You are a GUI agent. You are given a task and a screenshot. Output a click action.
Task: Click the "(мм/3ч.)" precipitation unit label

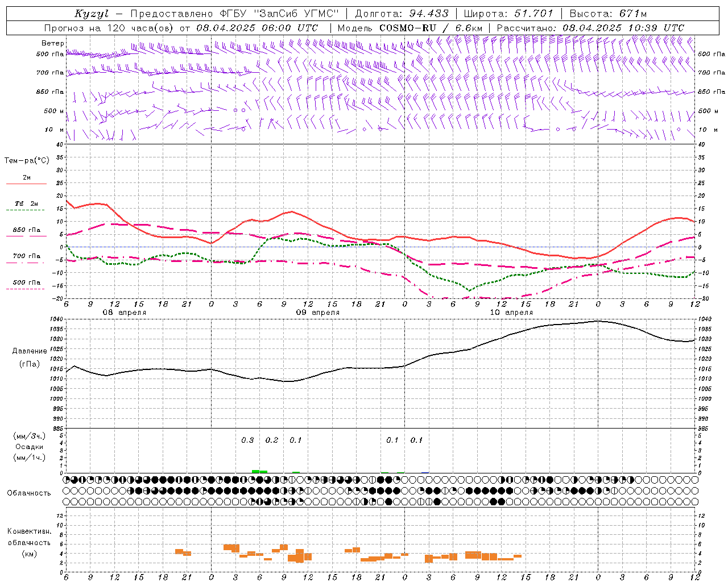click(x=30, y=436)
